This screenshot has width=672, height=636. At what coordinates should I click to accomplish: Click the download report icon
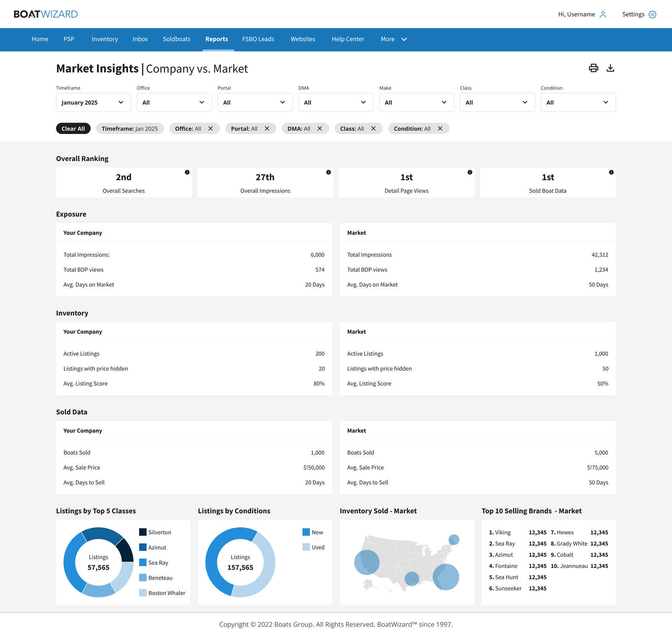pyautogui.click(x=611, y=68)
